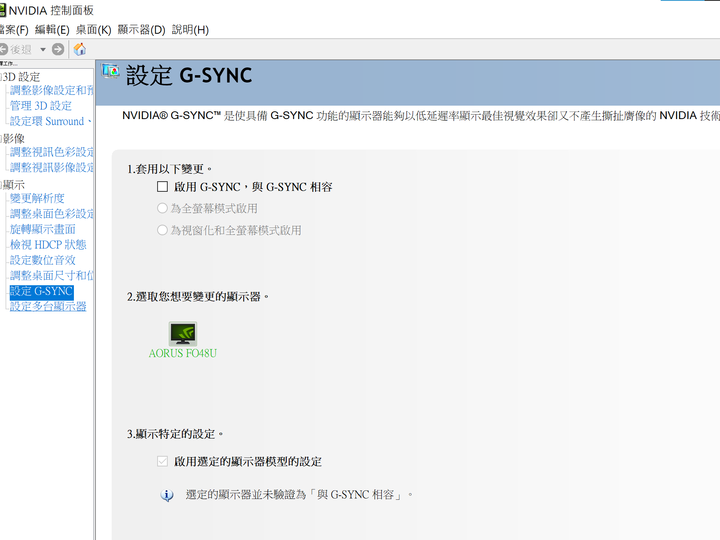Collapse the 3D 設定 tree group
Screen dimensions: 720x540
point(1,77)
